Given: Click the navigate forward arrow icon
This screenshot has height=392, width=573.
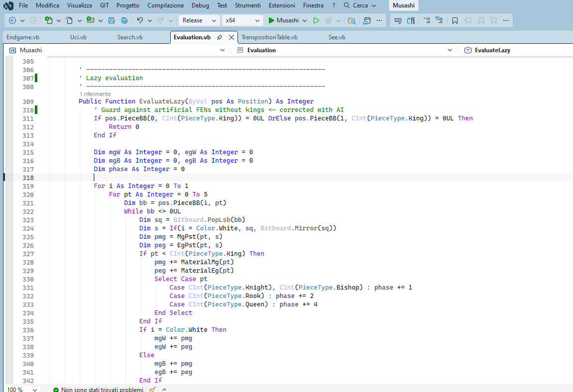Looking at the screenshot, I should point(33,20).
